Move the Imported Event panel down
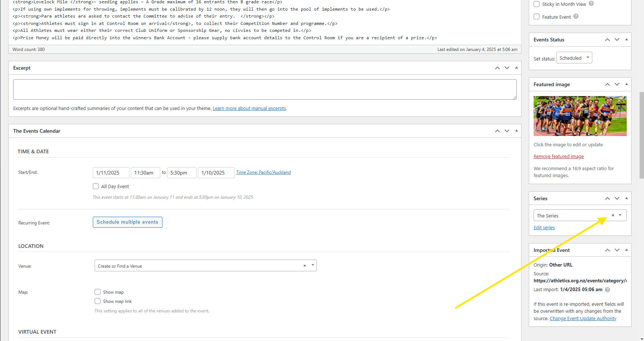The width and height of the screenshot is (644, 341). 617,250
